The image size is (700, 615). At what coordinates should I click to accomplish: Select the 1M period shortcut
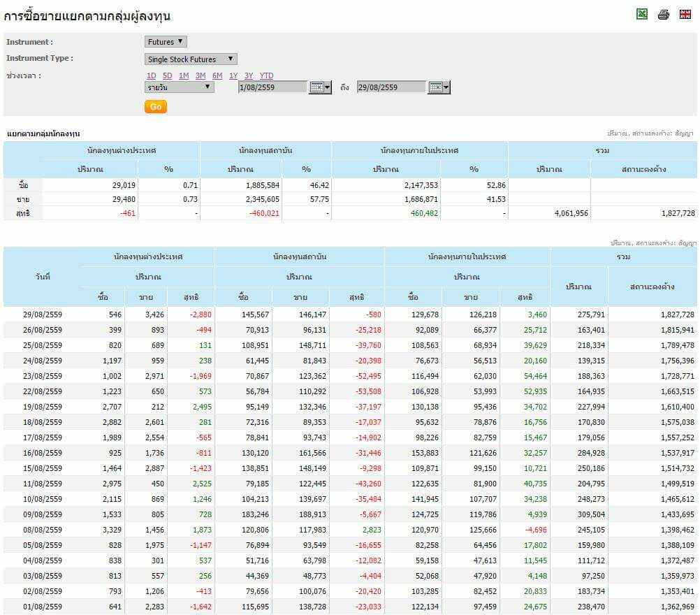click(184, 75)
